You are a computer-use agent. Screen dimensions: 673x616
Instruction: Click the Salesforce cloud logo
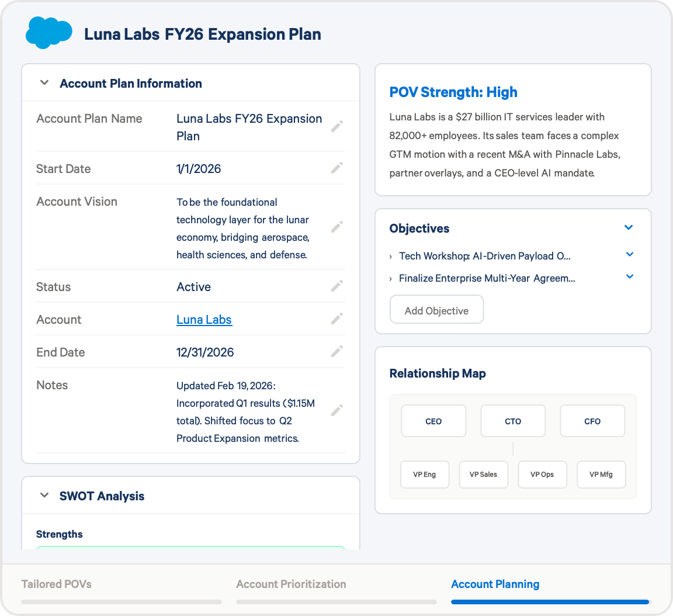pyautogui.click(x=48, y=33)
